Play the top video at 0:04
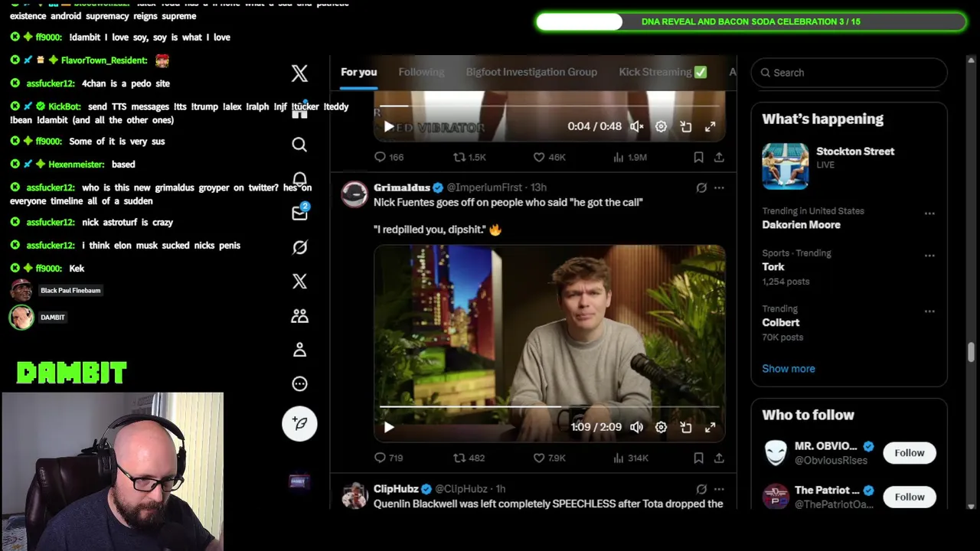The image size is (980, 551). pyautogui.click(x=389, y=126)
